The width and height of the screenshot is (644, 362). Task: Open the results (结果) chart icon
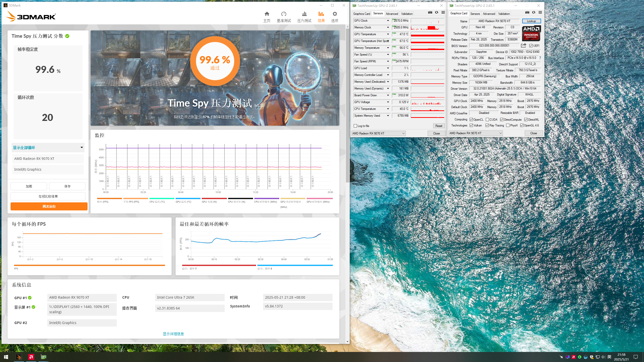(x=321, y=14)
